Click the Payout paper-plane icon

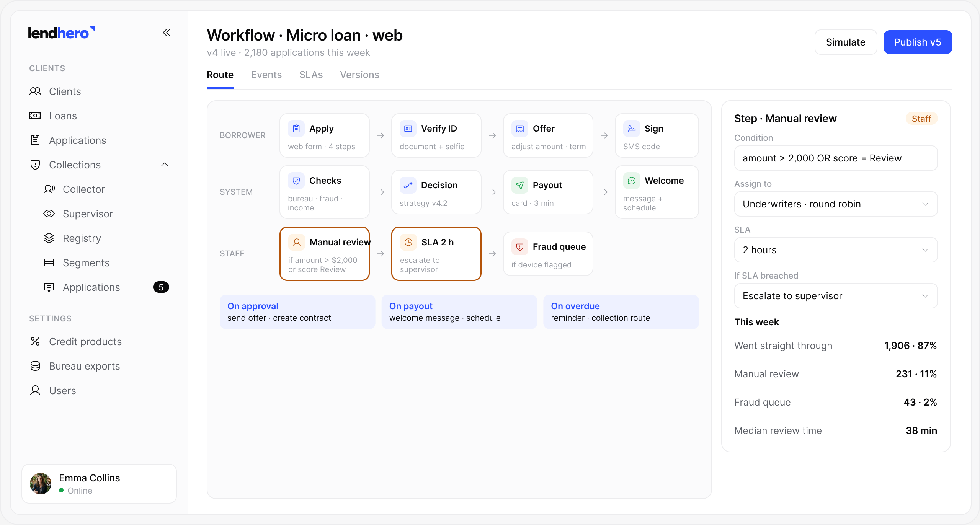520,185
